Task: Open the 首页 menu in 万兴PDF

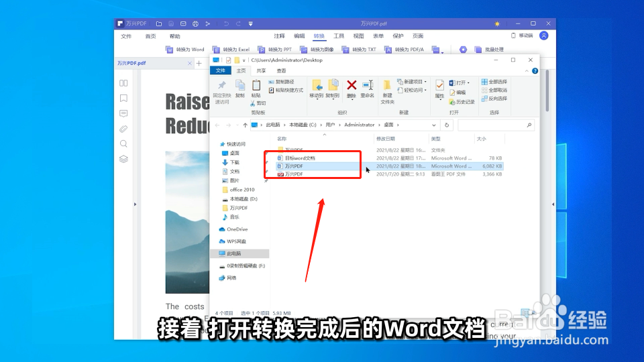Action: [x=150, y=36]
